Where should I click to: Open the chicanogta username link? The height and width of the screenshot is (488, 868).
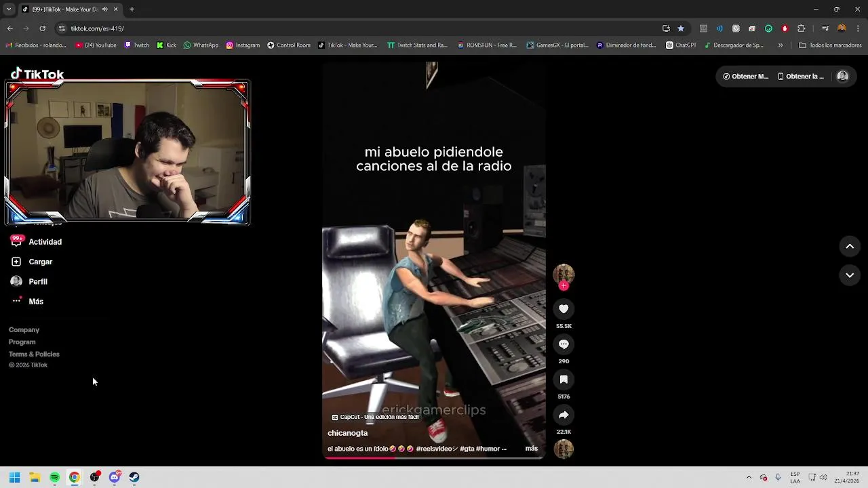tap(348, 433)
